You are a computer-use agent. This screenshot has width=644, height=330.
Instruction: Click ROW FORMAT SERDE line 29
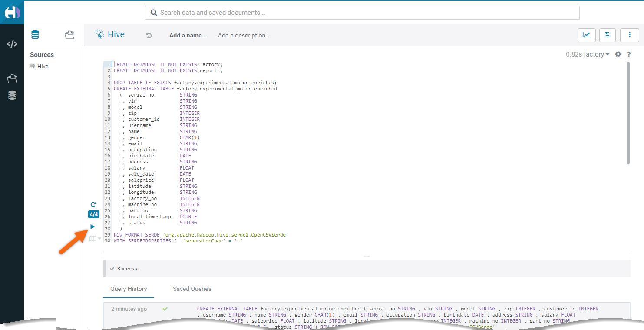[x=201, y=235]
